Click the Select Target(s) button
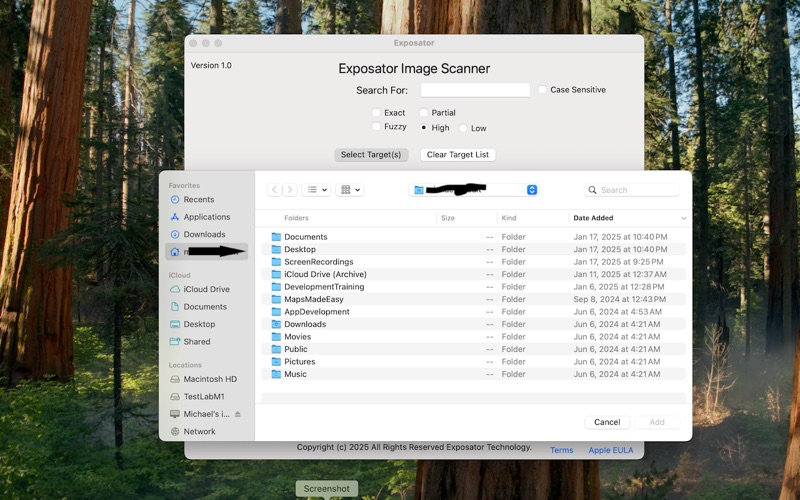This screenshot has height=500, width=800. point(371,155)
